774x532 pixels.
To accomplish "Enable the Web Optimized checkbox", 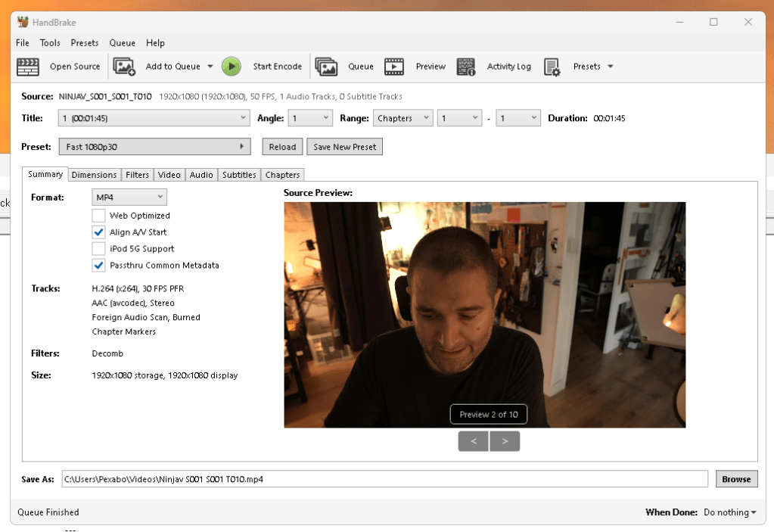I will [x=98, y=216].
